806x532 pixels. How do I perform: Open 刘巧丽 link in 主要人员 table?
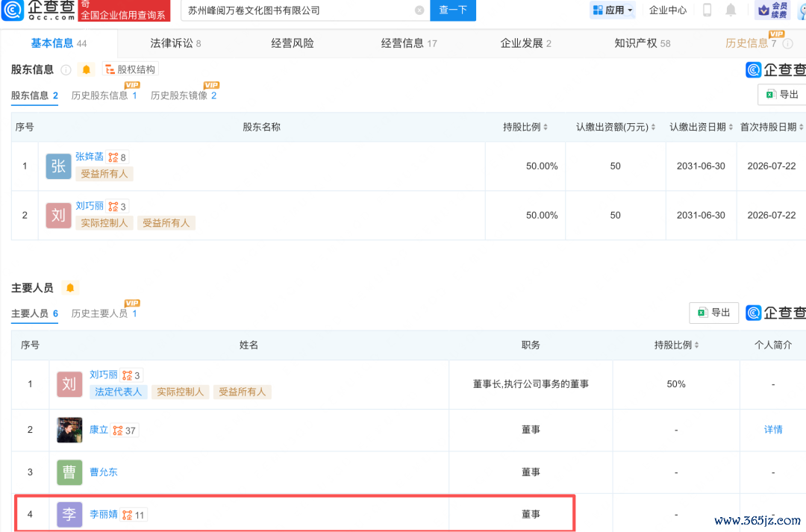pos(103,375)
